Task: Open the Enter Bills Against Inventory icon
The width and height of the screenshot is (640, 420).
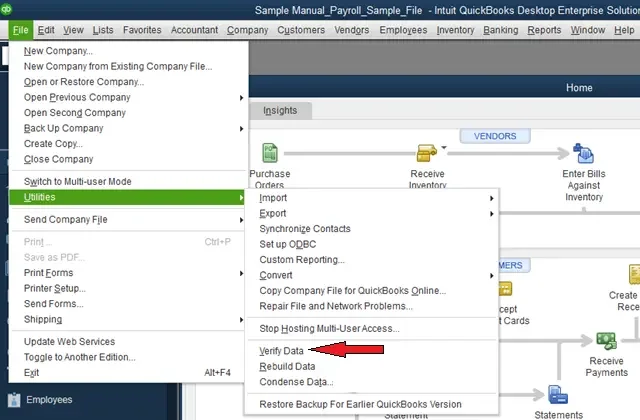Action: click(583, 153)
